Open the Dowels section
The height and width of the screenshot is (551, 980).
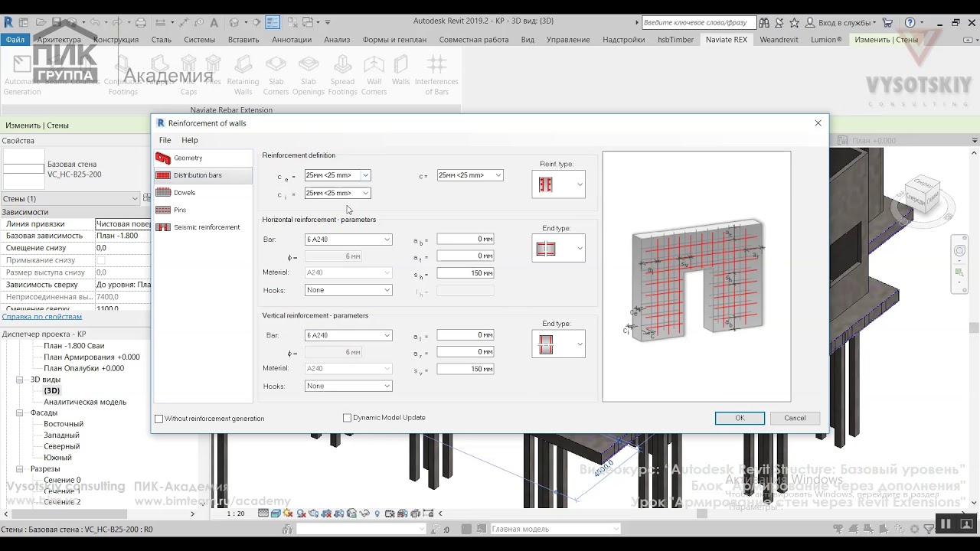point(185,193)
